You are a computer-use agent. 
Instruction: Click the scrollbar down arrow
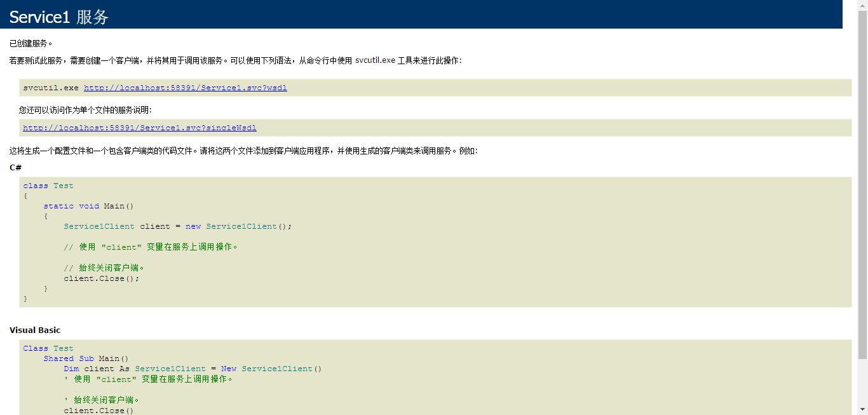862,410
